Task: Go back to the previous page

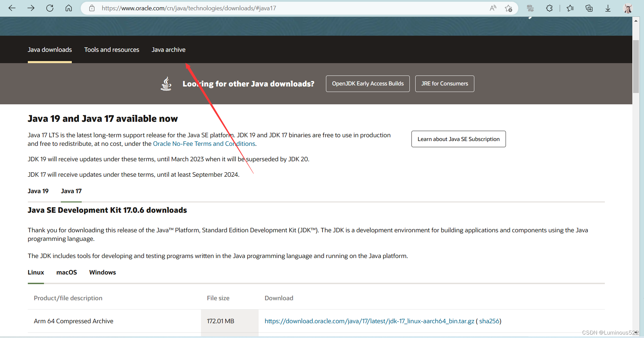Action: pos(12,8)
